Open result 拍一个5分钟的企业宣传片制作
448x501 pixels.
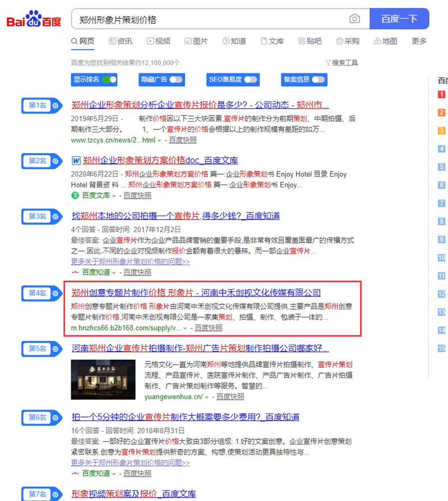coord(186,417)
